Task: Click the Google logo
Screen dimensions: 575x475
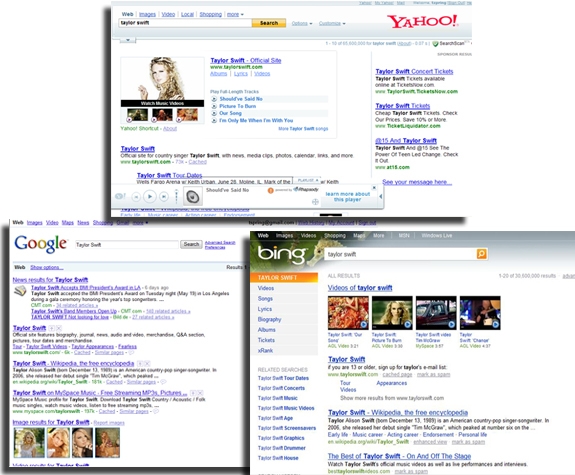Action: (41, 244)
